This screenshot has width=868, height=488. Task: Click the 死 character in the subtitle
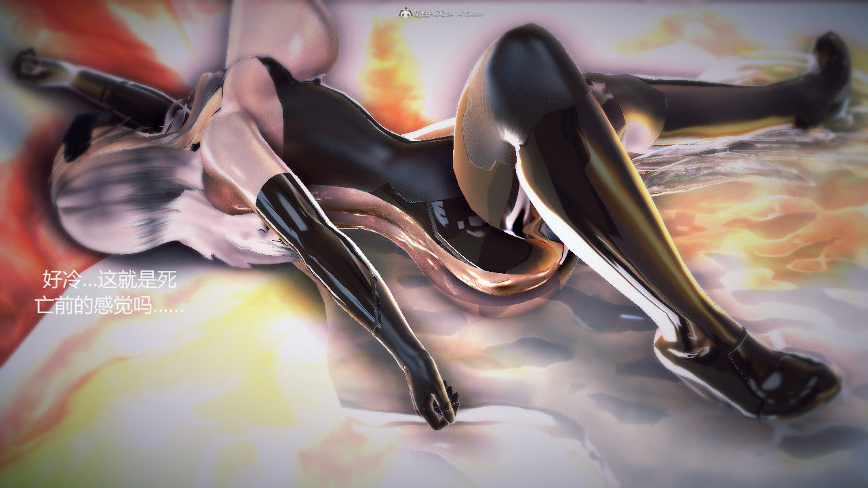pos(167,280)
